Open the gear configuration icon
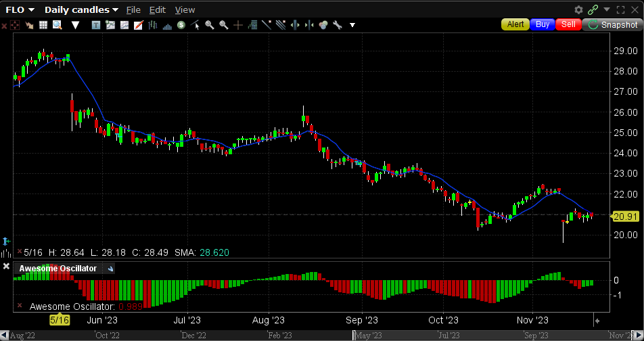The height and width of the screenshot is (341, 644). 578,9
